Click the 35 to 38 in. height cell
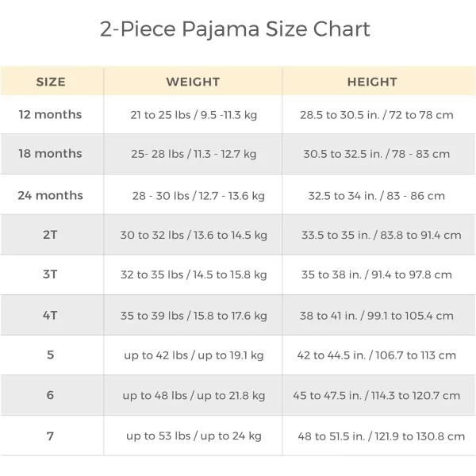This screenshot has height=476, width=476. (377, 274)
